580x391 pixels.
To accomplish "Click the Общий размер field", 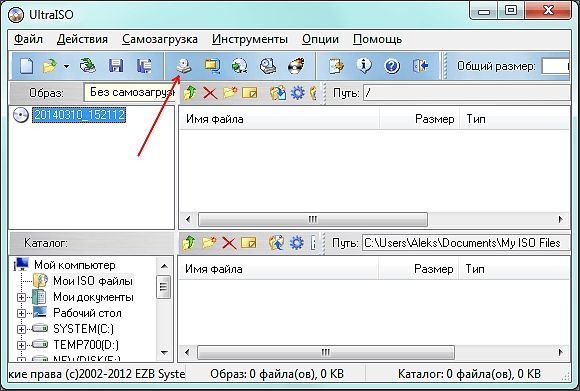I will pyautogui.click(x=555, y=67).
